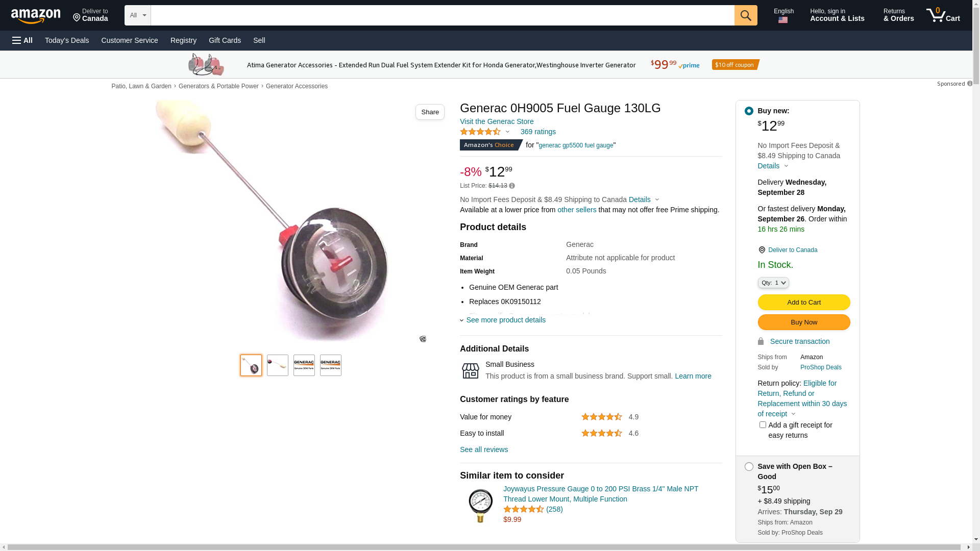Click the US flag language icon
The height and width of the screenshot is (551, 980).
(783, 20)
